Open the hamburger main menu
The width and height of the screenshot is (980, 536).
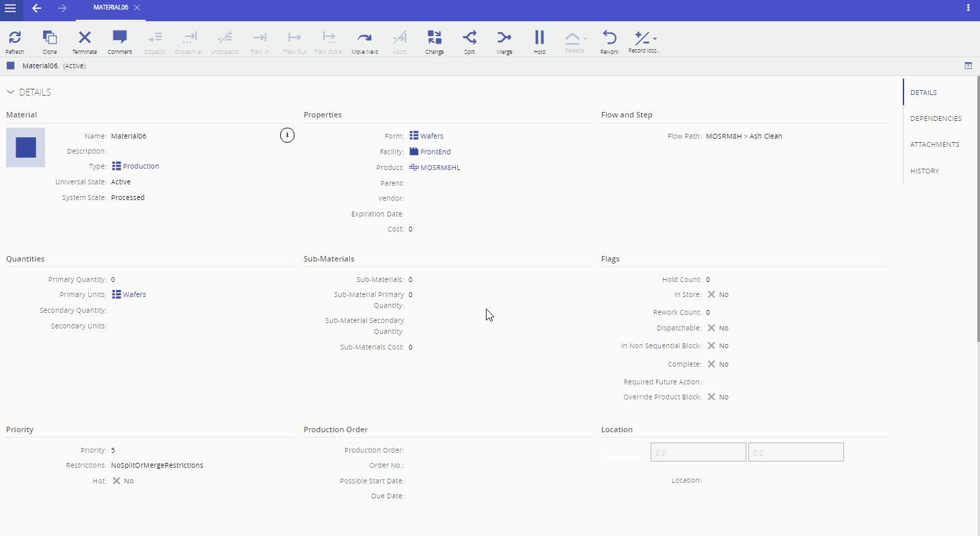tap(11, 8)
